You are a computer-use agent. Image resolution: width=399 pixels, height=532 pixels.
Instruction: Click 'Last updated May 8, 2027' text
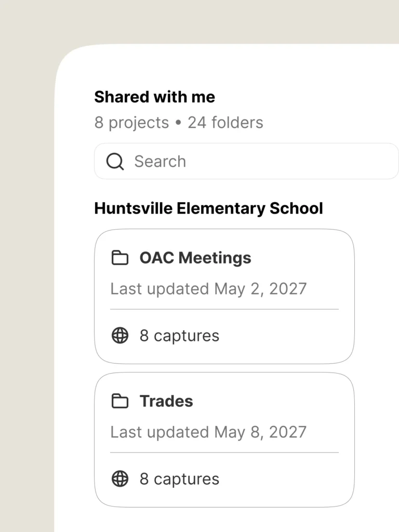click(208, 432)
